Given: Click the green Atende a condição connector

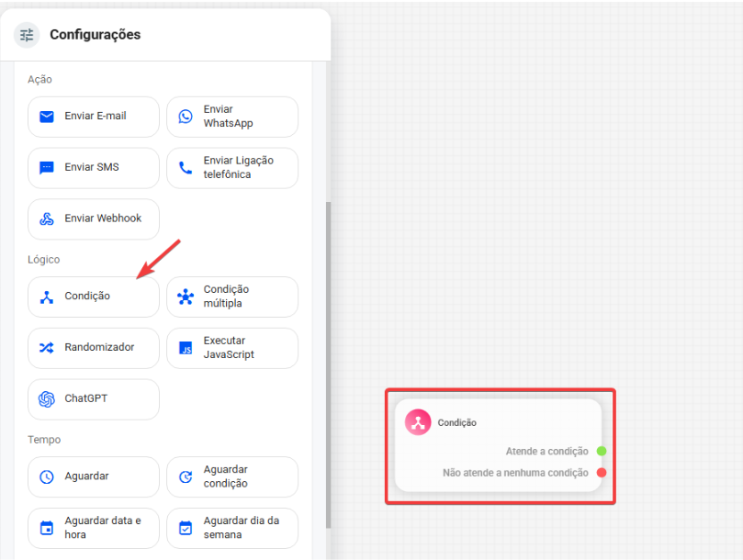Looking at the screenshot, I should coord(602,451).
